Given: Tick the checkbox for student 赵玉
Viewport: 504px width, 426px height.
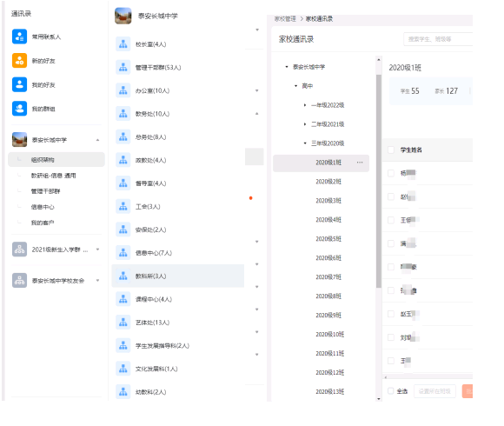Looking at the screenshot, I should pyautogui.click(x=391, y=314).
